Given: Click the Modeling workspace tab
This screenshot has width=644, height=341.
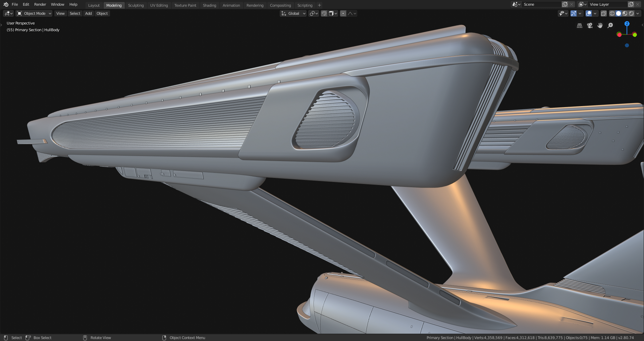Looking at the screenshot, I should tap(114, 5).
